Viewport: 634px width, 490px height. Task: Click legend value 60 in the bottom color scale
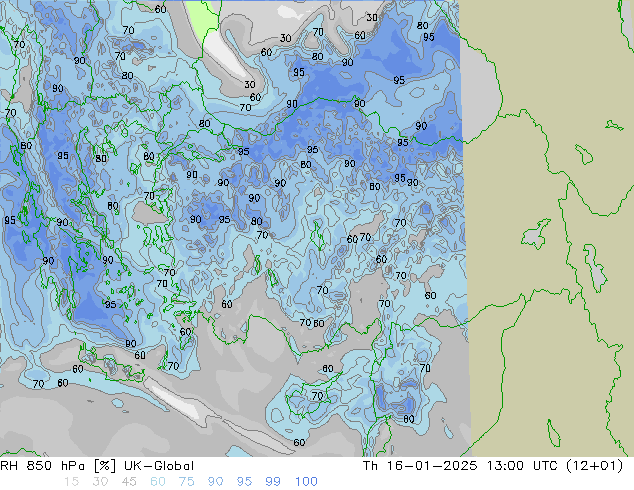tap(158, 482)
